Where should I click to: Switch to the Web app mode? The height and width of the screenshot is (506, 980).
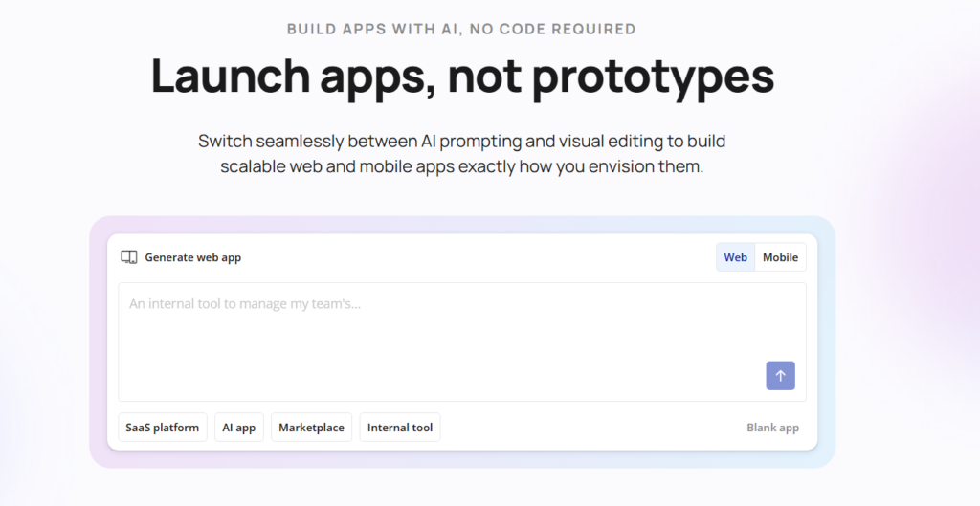735,257
